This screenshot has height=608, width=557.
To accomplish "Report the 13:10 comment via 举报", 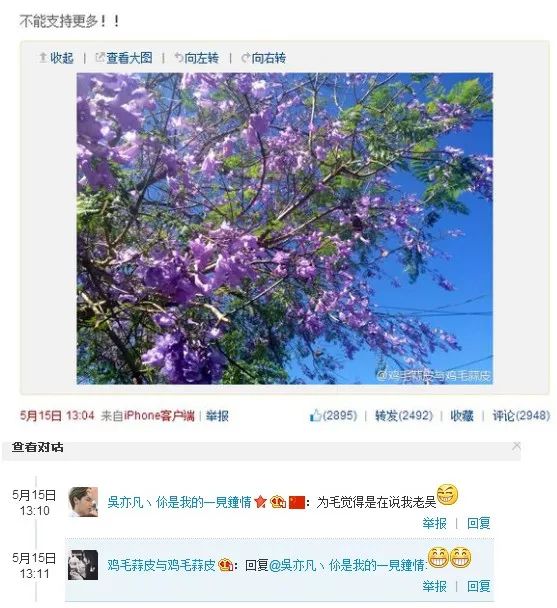I will [x=434, y=523].
